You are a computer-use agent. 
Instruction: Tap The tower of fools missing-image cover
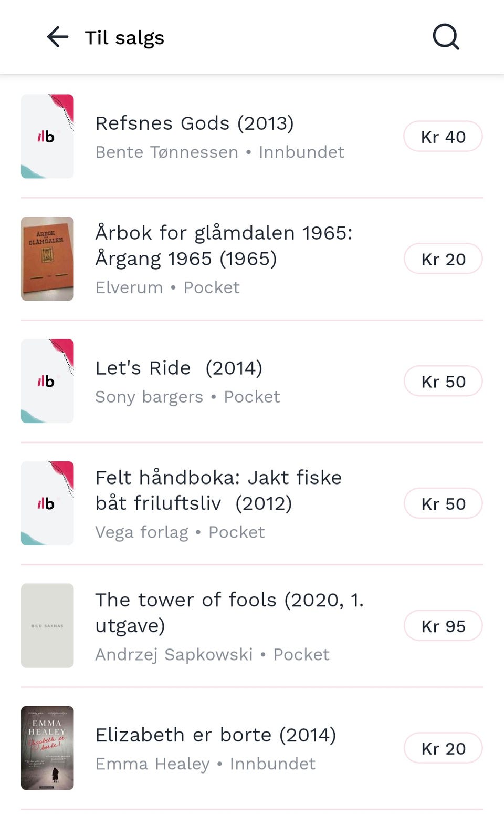pyautogui.click(x=47, y=625)
